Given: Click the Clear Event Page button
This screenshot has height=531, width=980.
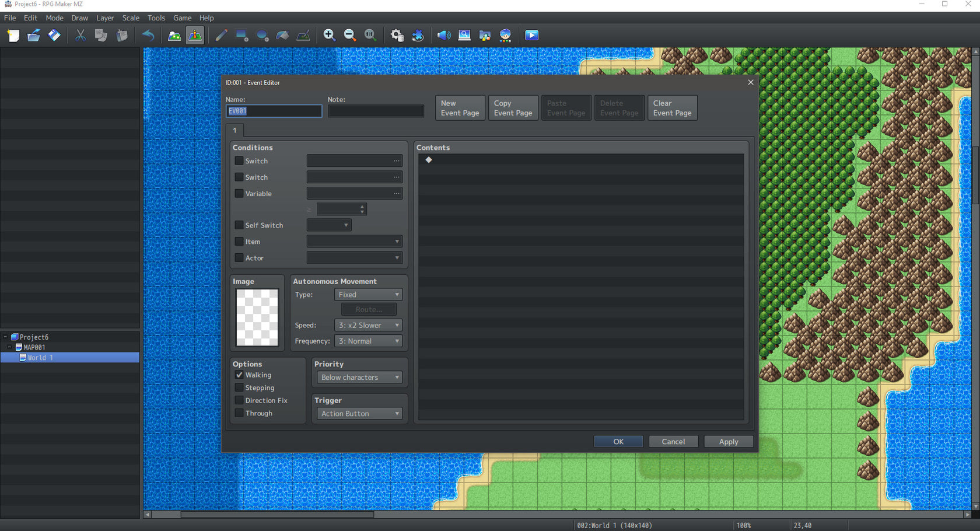Looking at the screenshot, I should tap(671, 107).
